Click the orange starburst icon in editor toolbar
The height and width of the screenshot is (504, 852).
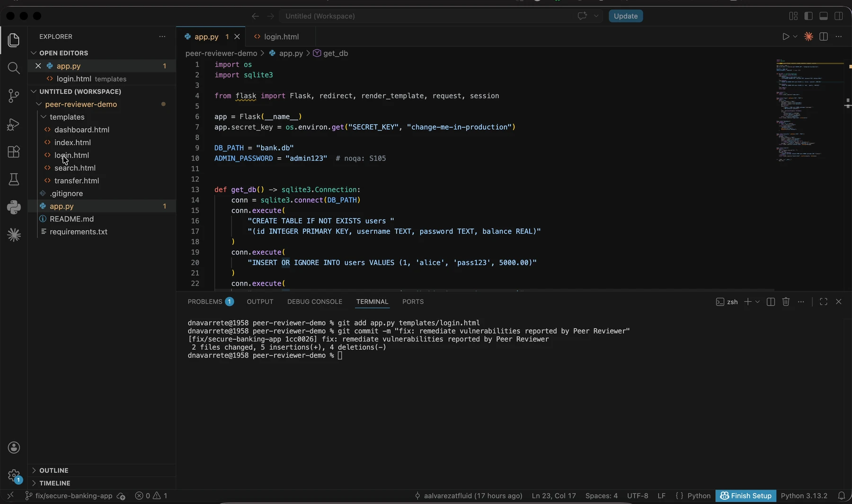pos(808,36)
